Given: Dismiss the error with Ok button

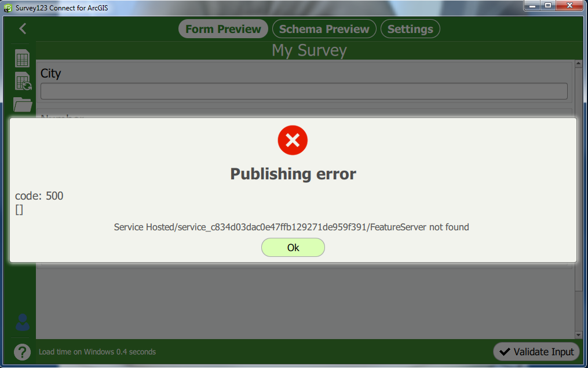Looking at the screenshot, I should point(293,248).
